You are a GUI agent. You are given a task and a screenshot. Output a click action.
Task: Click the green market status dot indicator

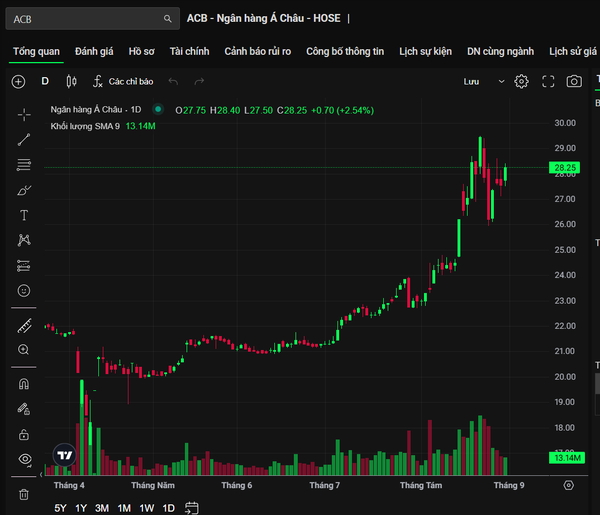click(158, 109)
